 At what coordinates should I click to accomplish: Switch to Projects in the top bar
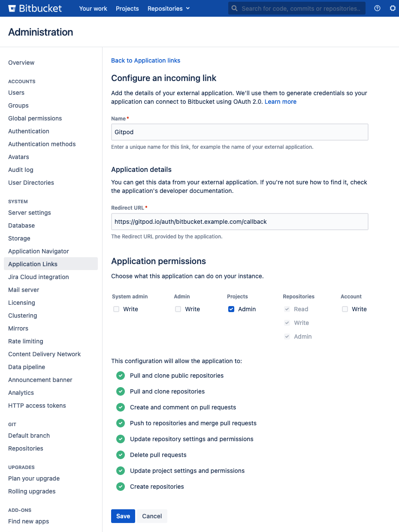click(127, 8)
